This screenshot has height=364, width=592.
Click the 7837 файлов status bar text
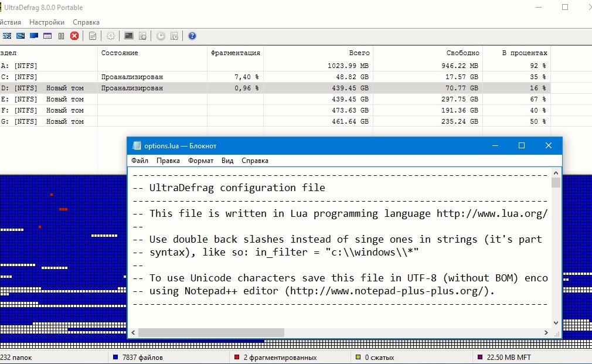(142, 357)
